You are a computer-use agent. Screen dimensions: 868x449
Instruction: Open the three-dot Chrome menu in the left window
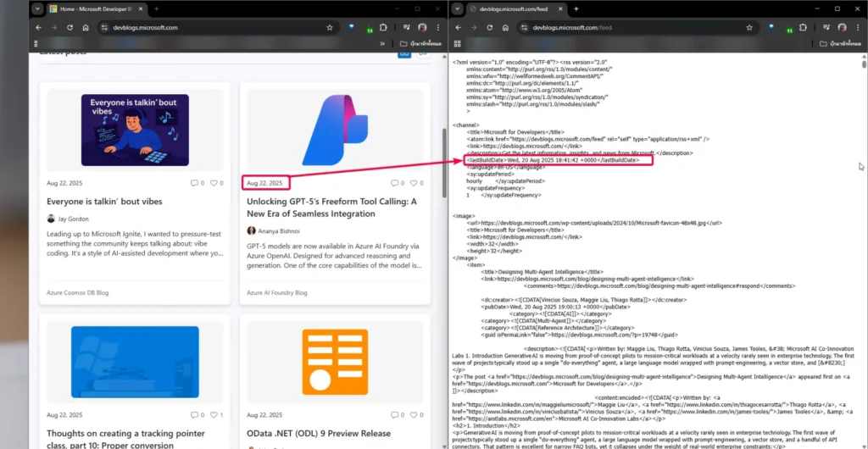pyautogui.click(x=438, y=27)
